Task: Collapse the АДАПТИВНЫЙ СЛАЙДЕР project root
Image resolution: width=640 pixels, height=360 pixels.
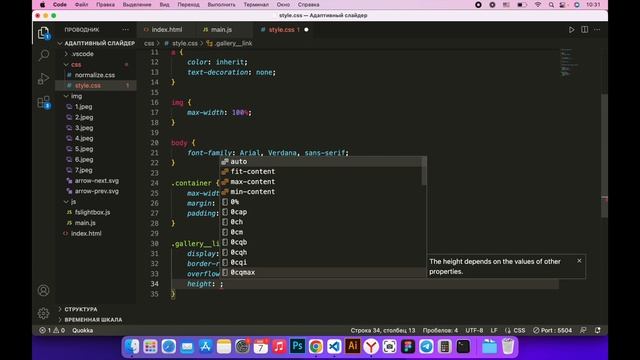Action: 96,43
